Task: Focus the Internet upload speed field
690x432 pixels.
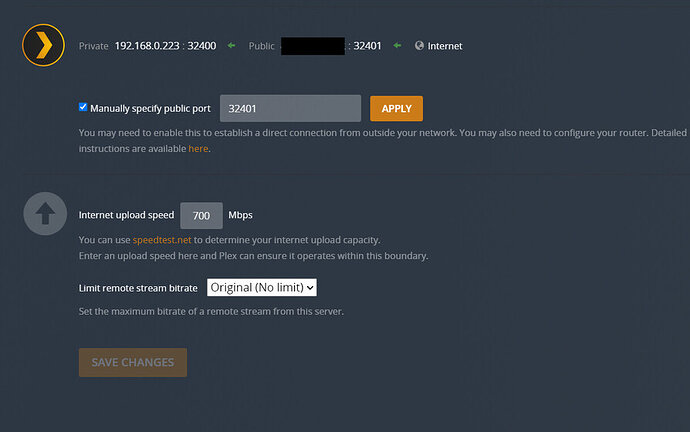Action: pyautogui.click(x=202, y=216)
